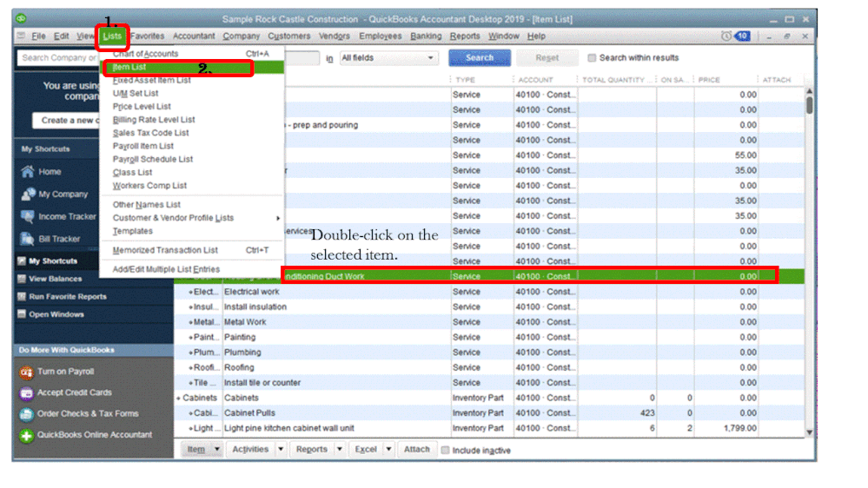Image resolution: width=868 pixels, height=488 pixels.
Task: Click the Attach button
Action: point(416,449)
